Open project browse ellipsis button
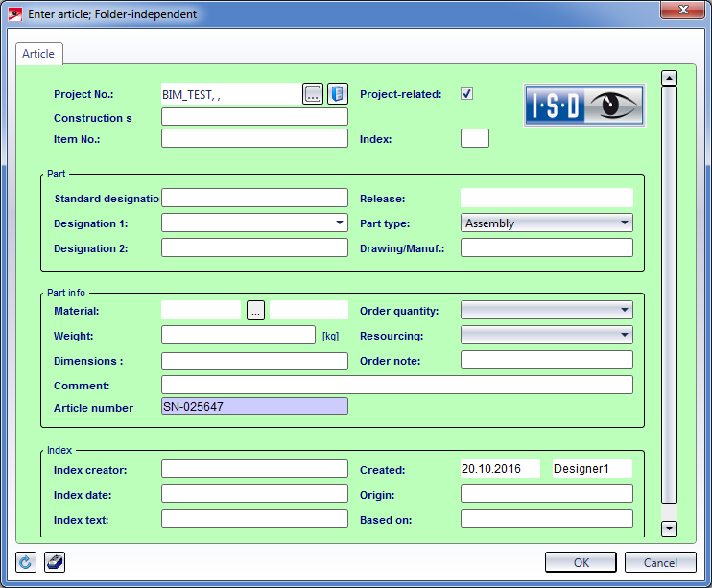Image resolution: width=712 pixels, height=588 pixels. point(313,94)
